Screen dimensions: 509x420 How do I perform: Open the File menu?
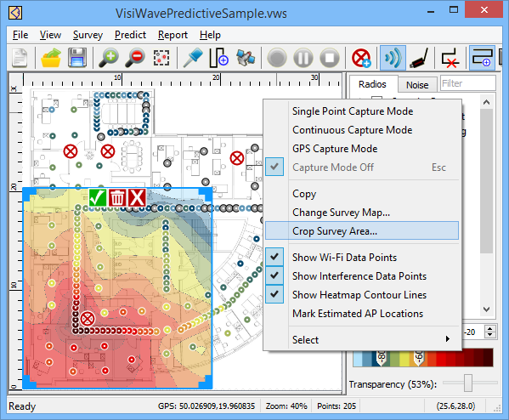(x=20, y=35)
